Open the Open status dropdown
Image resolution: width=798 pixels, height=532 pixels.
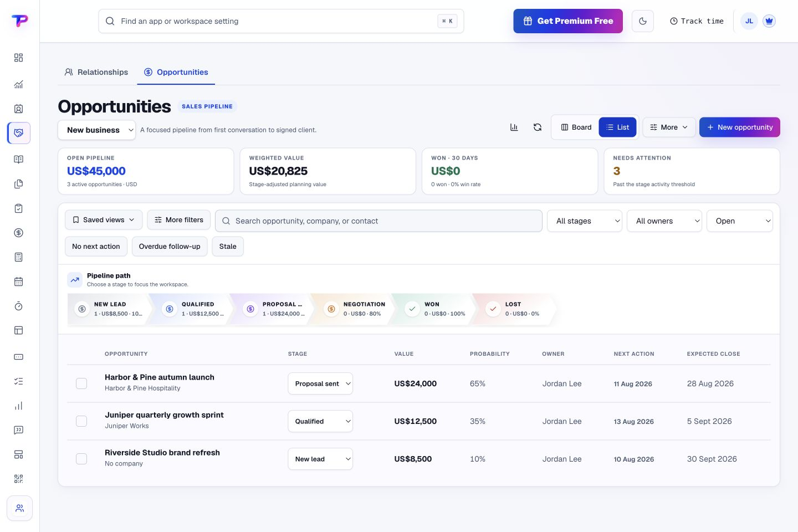point(740,221)
